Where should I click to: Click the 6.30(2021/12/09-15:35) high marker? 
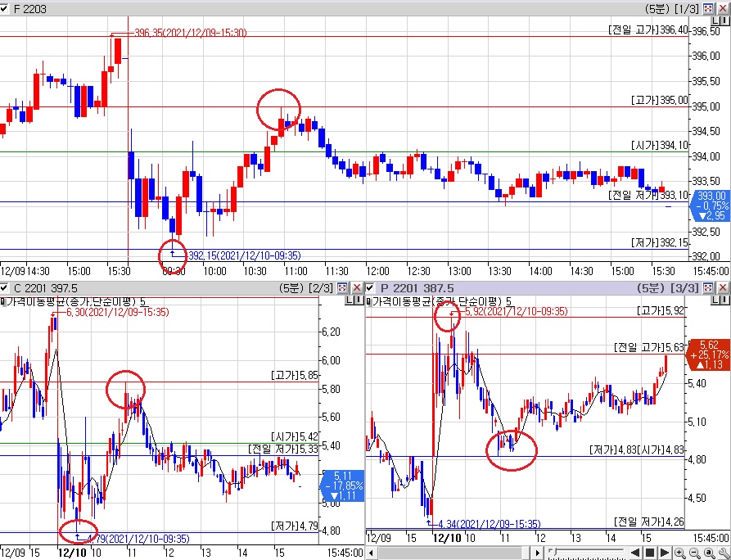click(x=118, y=312)
